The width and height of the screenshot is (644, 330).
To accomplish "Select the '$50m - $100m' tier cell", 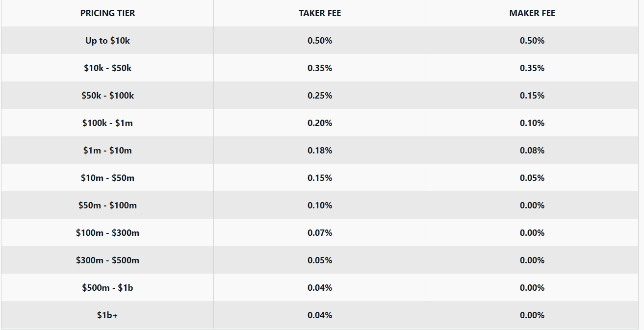I will (107, 205).
